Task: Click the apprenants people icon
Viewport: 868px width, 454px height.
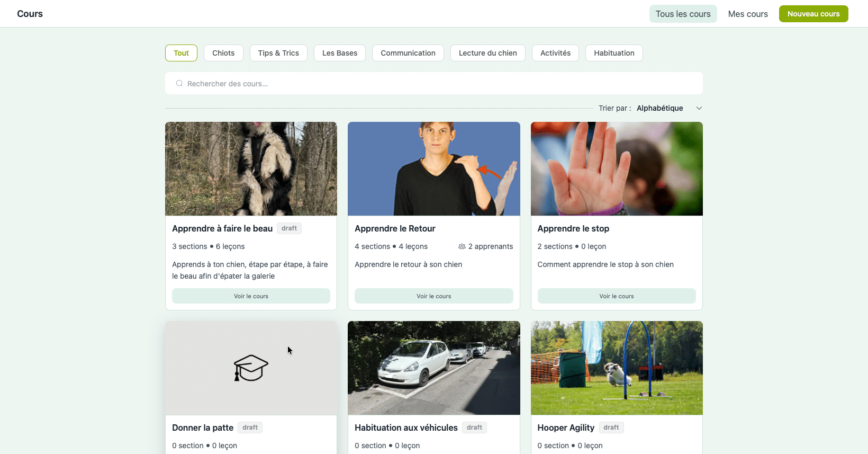Action: [462, 246]
